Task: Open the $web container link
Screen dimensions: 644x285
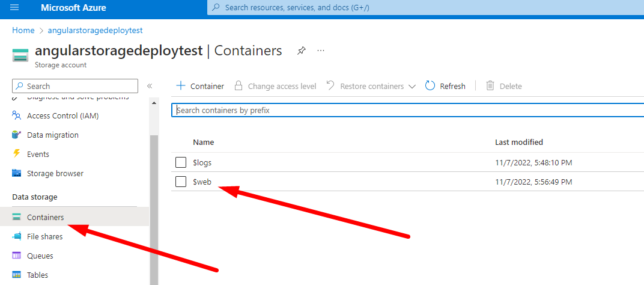Action: point(202,182)
